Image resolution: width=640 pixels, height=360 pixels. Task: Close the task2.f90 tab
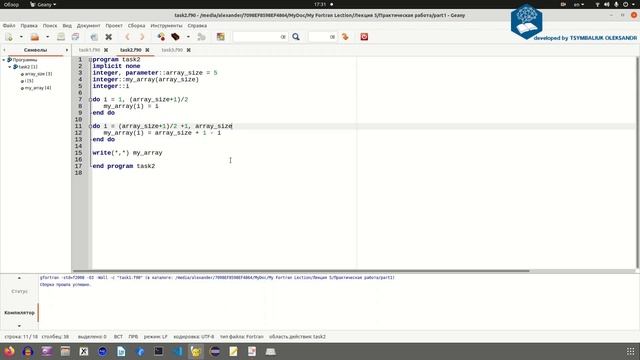(x=147, y=50)
